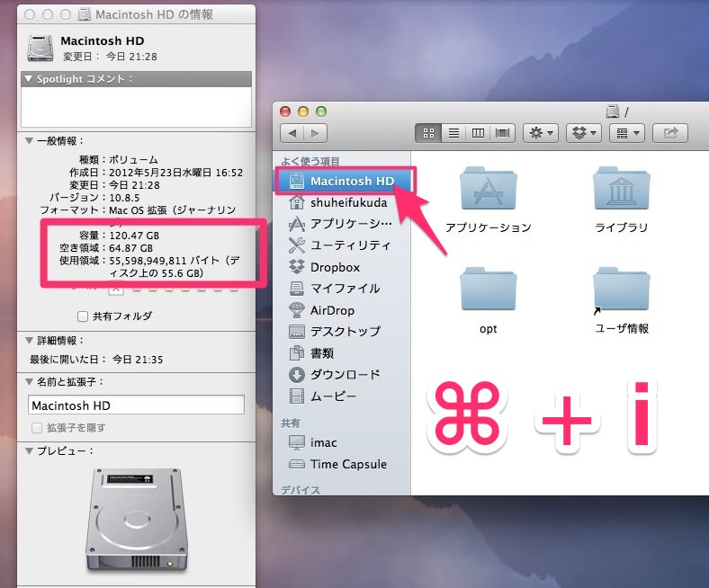The height and width of the screenshot is (588, 709).
Task: Select the ユーザ情報 alias folder
Action: point(622,290)
